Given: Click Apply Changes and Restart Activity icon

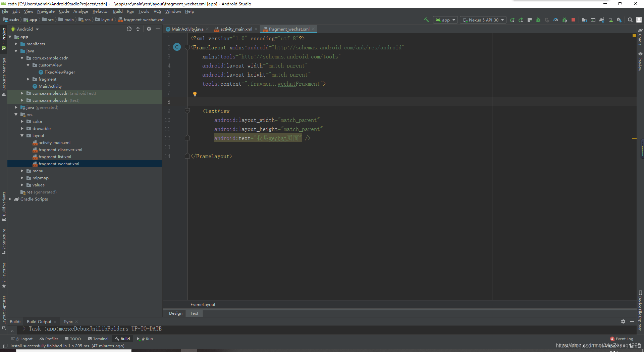Looking at the screenshot, I should click(521, 20).
